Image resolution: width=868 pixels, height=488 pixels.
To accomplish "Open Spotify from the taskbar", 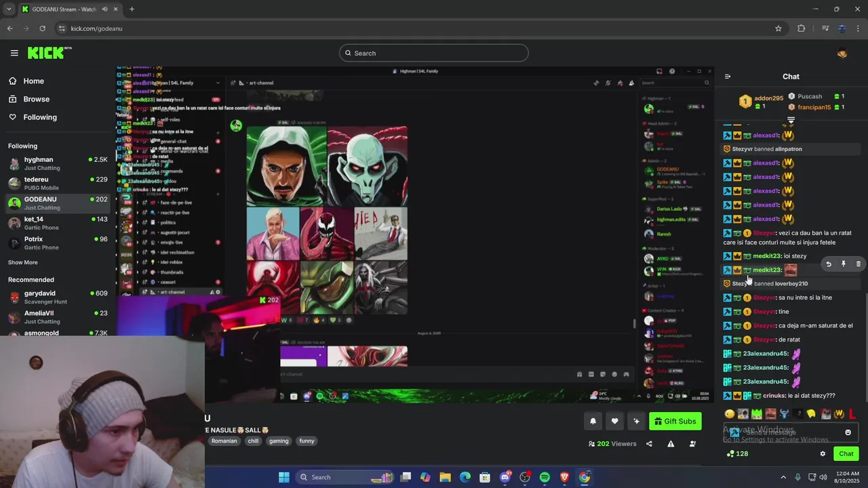I will pos(545,477).
